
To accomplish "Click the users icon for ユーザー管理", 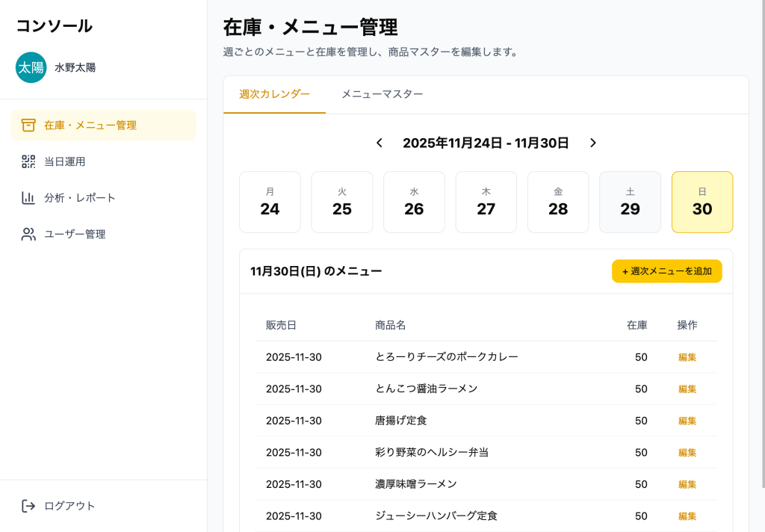I will [28, 234].
